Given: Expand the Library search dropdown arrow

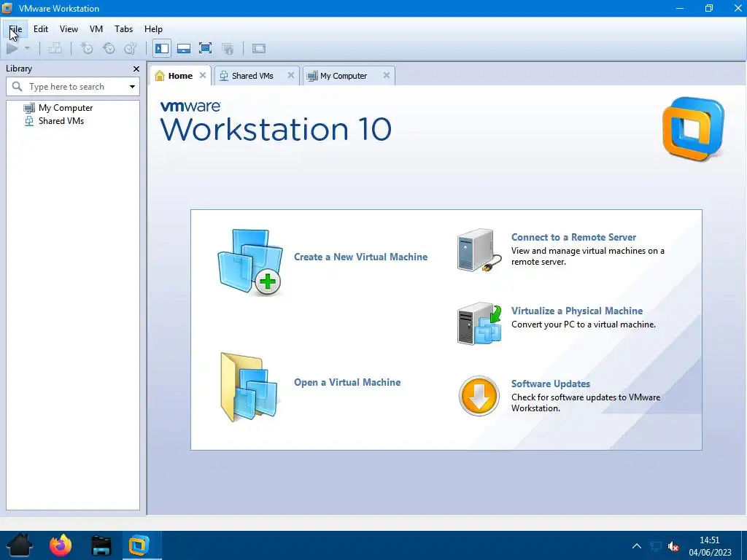Looking at the screenshot, I should click(132, 87).
